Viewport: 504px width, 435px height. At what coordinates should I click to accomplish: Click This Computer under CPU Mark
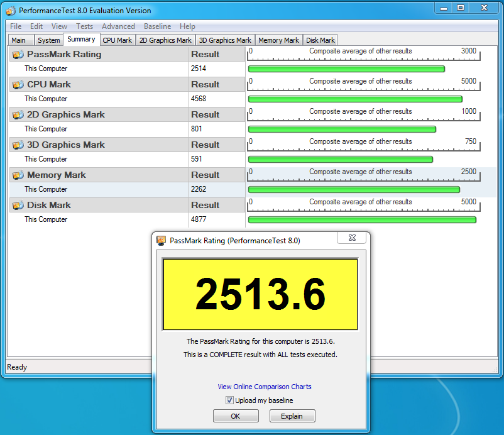(46, 99)
